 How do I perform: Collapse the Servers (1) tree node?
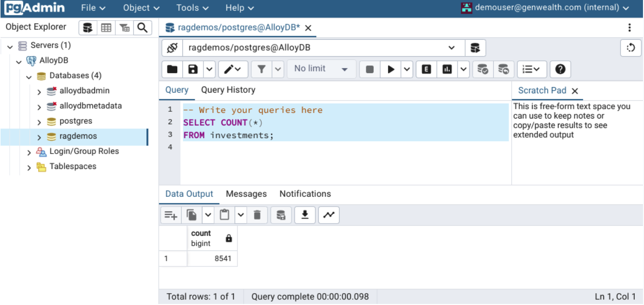(10, 46)
